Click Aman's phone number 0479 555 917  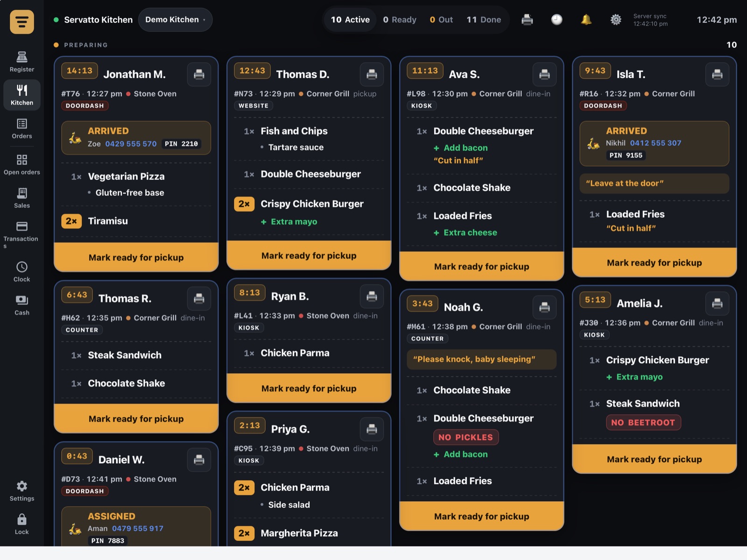(138, 528)
